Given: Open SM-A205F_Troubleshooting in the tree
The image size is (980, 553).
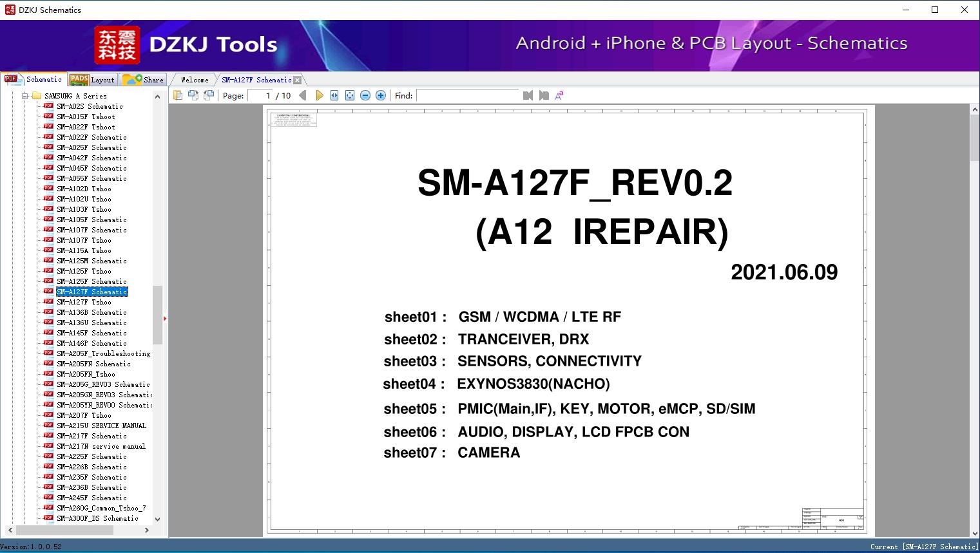Looking at the screenshot, I should click(x=103, y=353).
